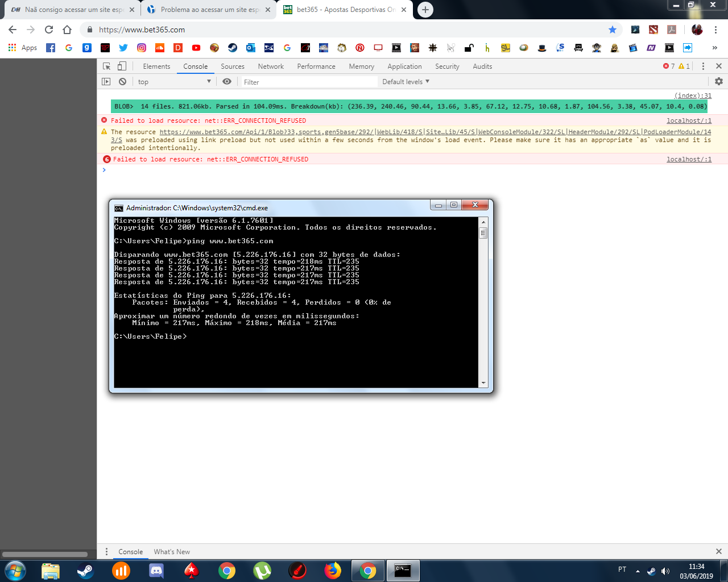Switch to the Memory tab

click(x=362, y=66)
